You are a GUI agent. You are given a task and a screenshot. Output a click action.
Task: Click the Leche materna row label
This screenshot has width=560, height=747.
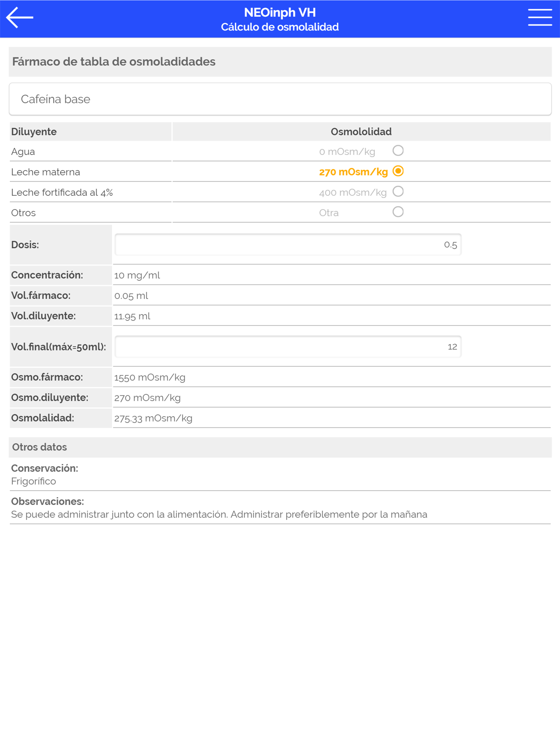point(46,172)
